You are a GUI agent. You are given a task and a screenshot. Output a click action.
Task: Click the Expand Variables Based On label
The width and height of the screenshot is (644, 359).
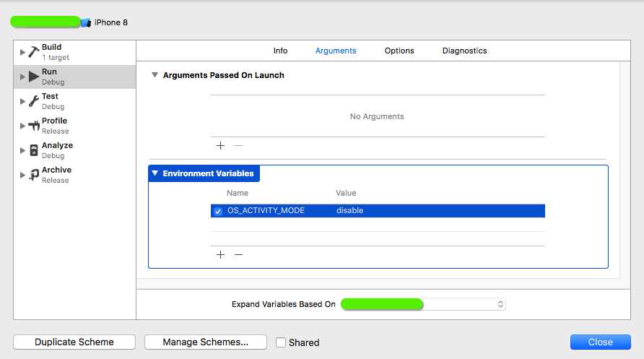point(284,304)
